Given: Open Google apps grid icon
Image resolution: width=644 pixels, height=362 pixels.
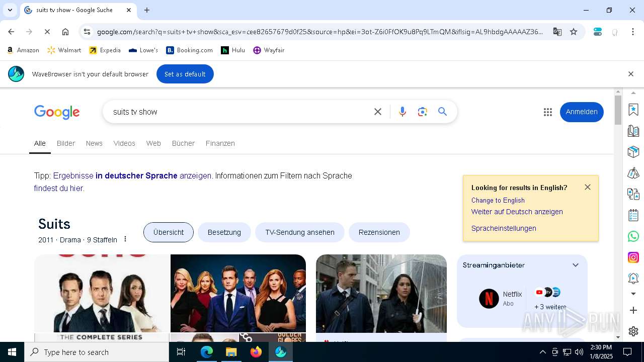Looking at the screenshot, I should [x=548, y=112].
